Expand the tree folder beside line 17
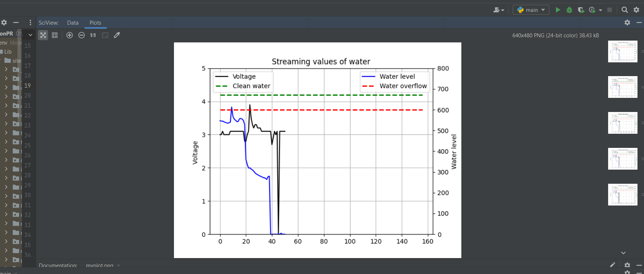This screenshot has height=274, width=644. [x=6, y=69]
